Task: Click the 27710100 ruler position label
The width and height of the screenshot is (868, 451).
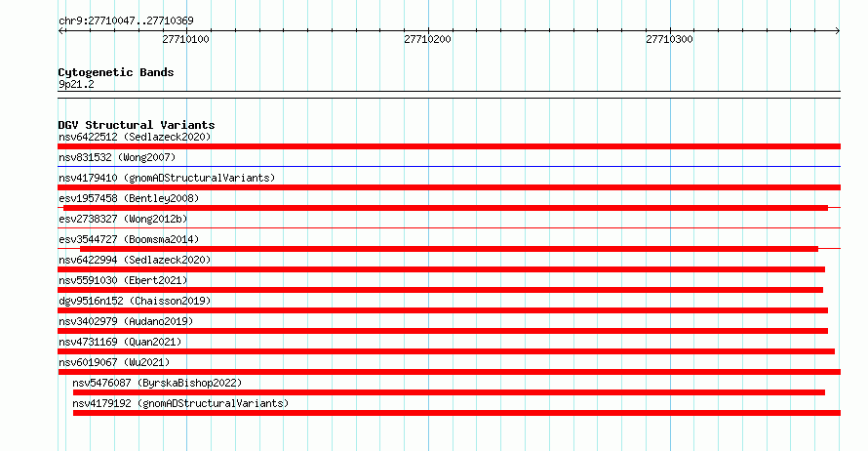Action: (x=185, y=39)
